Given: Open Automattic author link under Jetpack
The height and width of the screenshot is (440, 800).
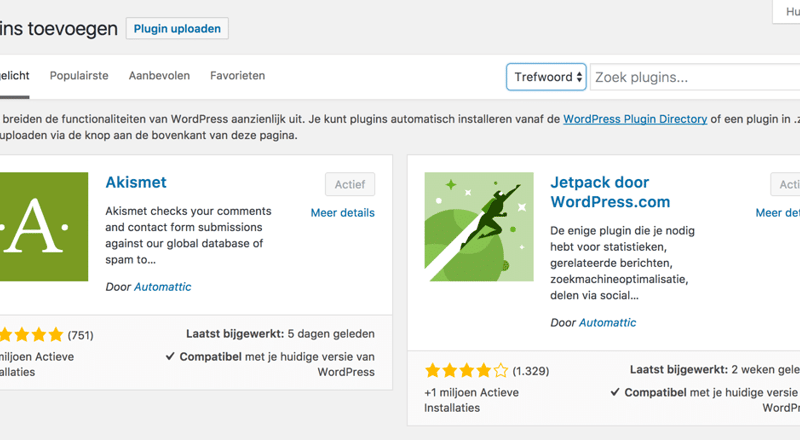Looking at the screenshot, I should pyautogui.click(x=608, y=323).
